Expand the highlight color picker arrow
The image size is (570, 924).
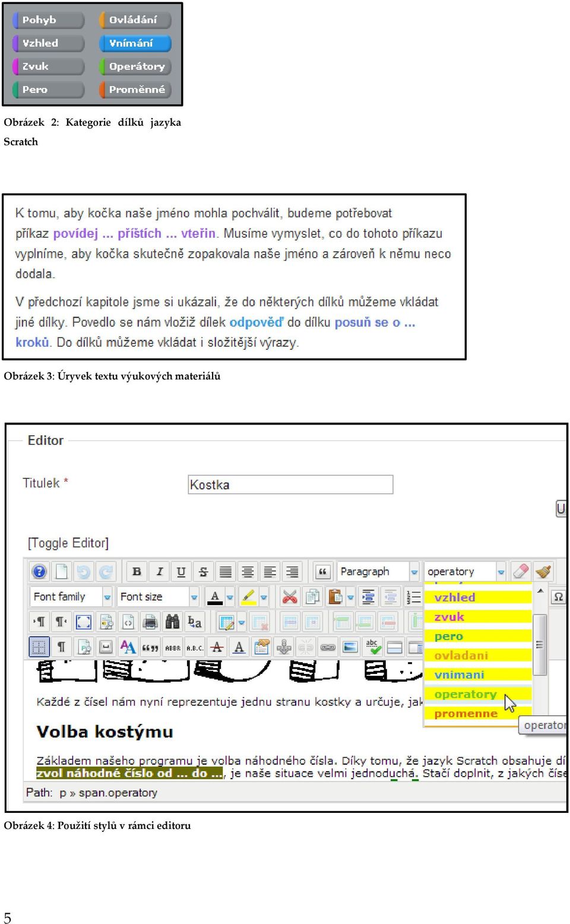tap(264, 597)
